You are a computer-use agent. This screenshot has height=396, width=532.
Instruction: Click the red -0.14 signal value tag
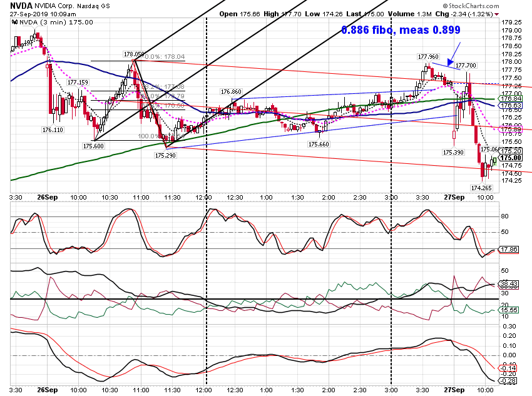[x=508, y=368]
